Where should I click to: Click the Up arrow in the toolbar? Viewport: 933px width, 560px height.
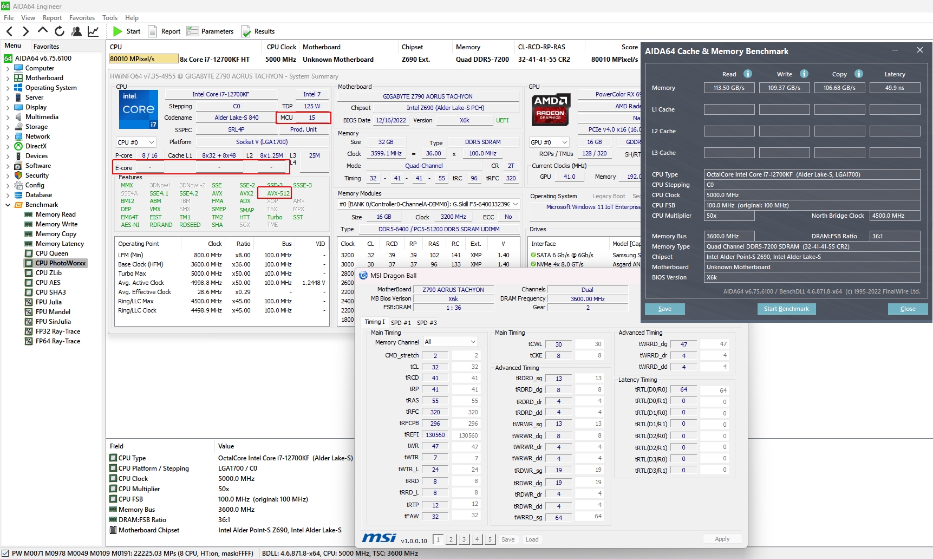(43, 30)
